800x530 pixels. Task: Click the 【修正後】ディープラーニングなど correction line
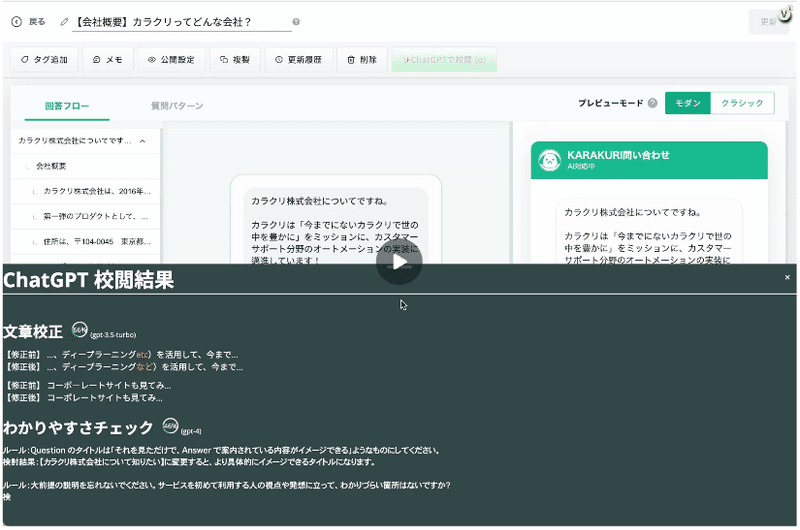click(124, 367)
